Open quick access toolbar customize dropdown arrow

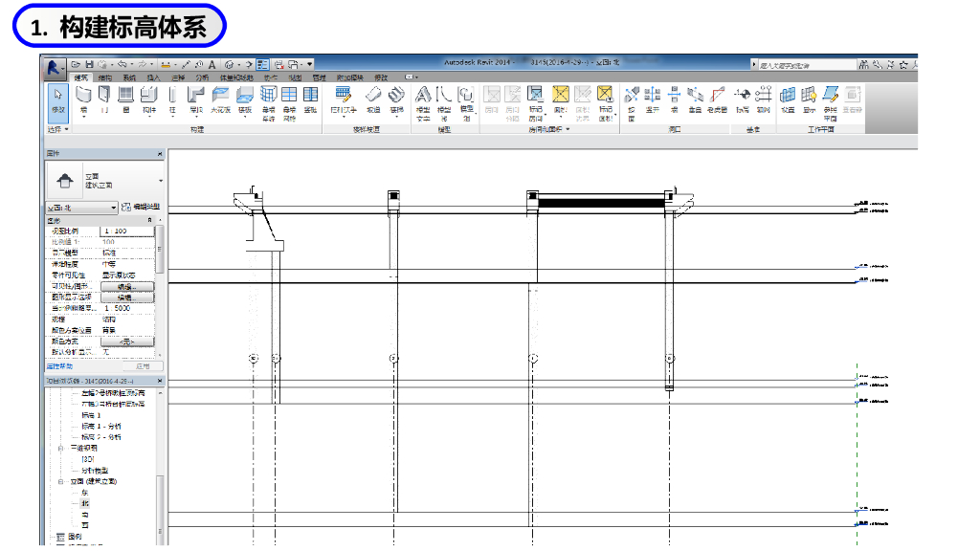pos(309,64)
